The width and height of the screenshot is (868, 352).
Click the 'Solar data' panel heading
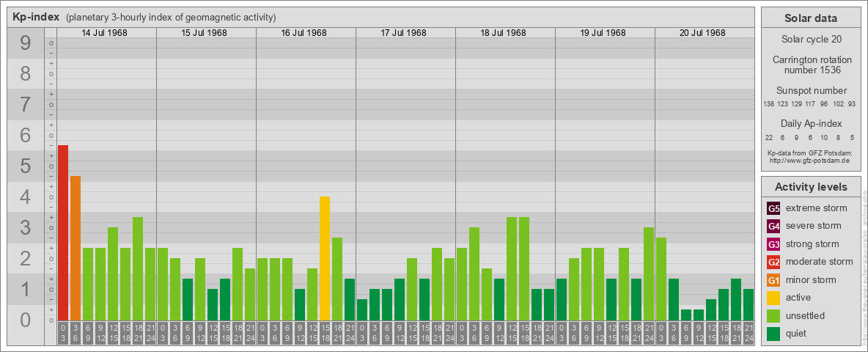click(x=810, y=18)
